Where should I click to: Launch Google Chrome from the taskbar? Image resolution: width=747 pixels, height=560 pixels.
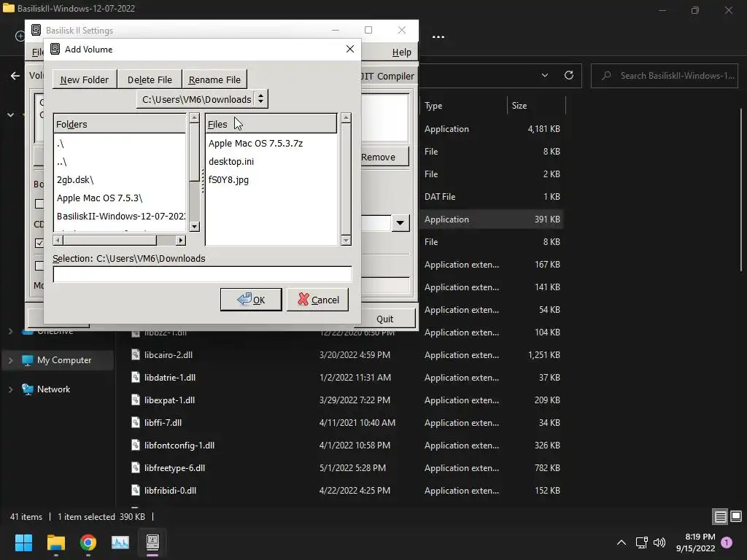(88, 542)
